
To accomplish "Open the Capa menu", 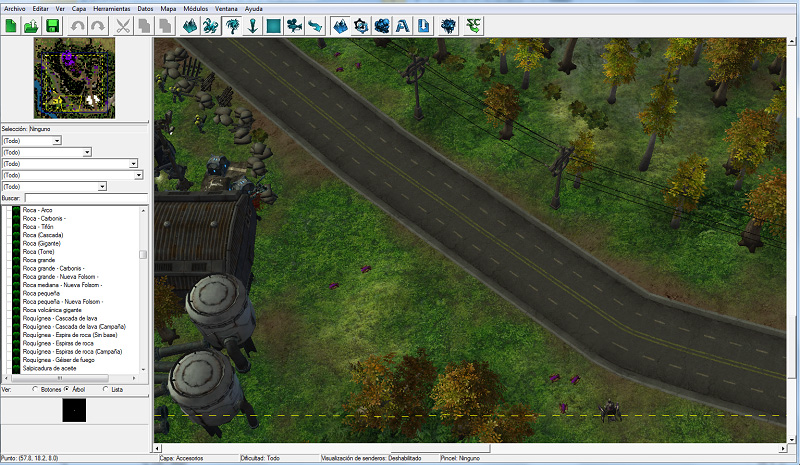I will pyautogui.click(x=79, y=9).
